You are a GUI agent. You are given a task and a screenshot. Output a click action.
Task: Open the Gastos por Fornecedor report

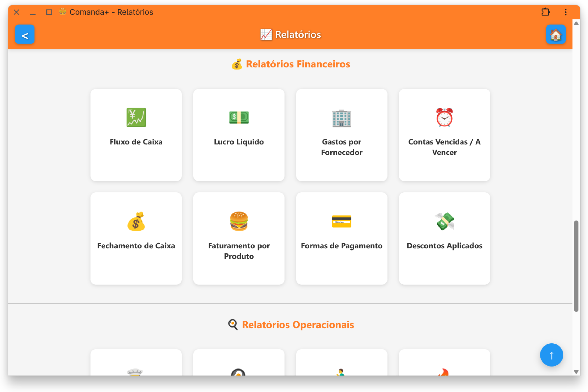coord(342,135)
